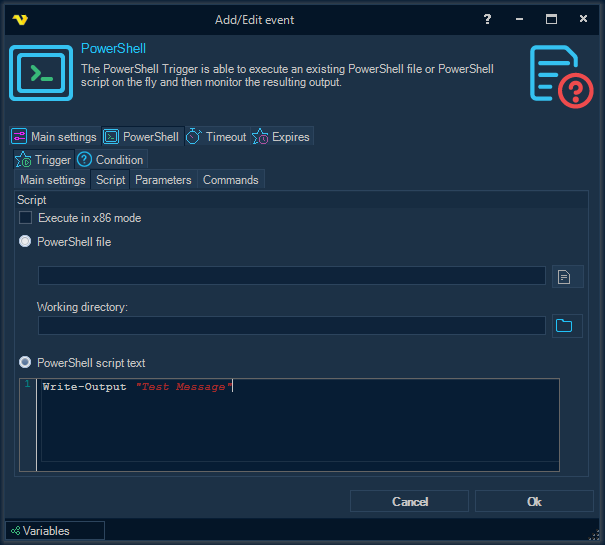Select the PowerShell file radio option
Viewport: 605px width, 545px height.
tap(26, 242)
